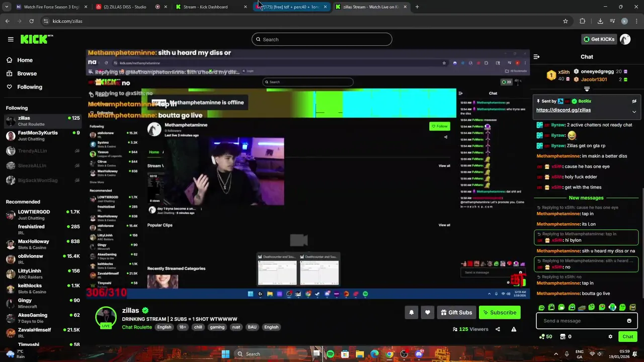The width and height of the screenshot is (644, 362).
Task: Click the Get KICKs button
Action: coord(598,39)
